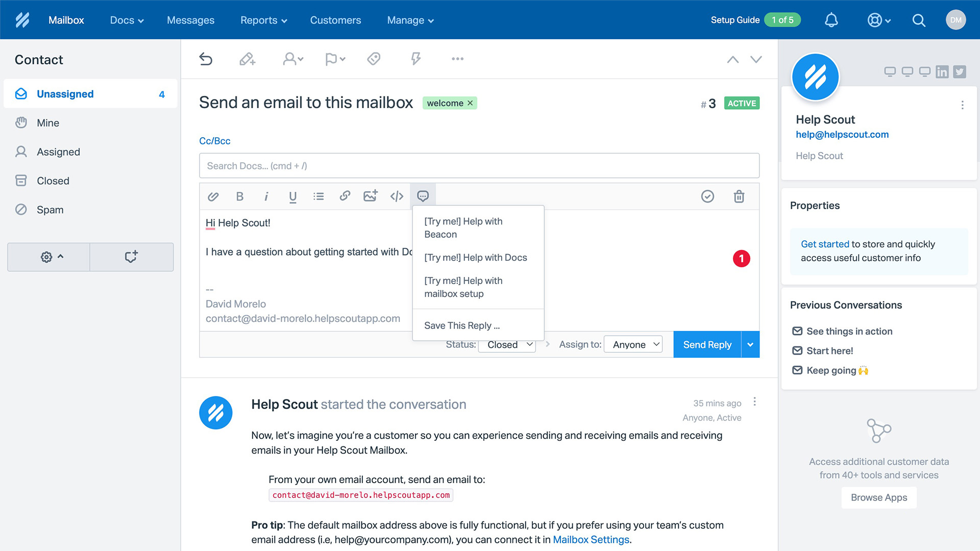The width and height of the screenshot is (980, 551).
Task: Click the undo back arrow icon
Action: tap(206, 59)
